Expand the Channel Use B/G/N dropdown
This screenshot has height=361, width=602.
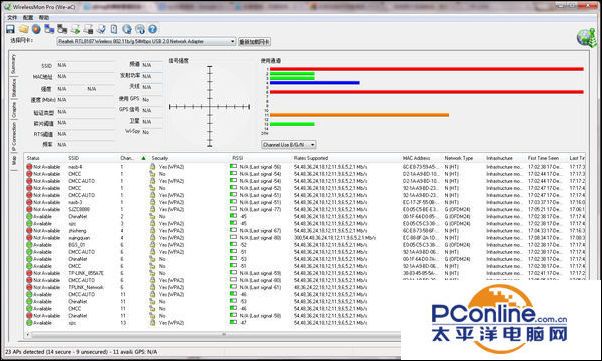click(289, 145)
